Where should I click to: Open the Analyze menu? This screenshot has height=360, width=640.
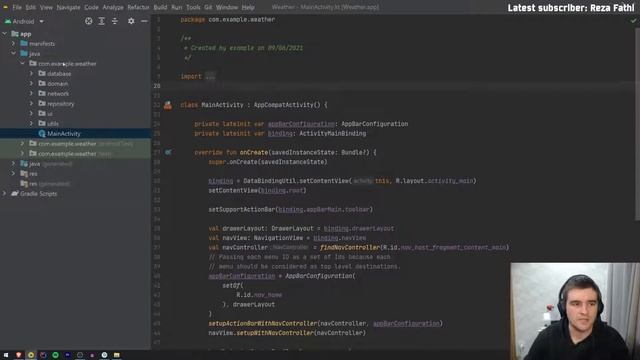(x=113, y=7)
